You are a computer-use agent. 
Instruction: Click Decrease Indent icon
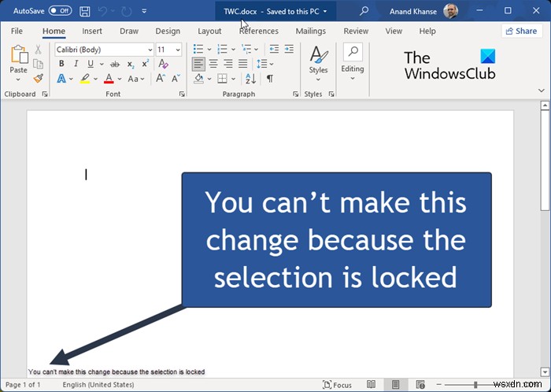point(274,49)
